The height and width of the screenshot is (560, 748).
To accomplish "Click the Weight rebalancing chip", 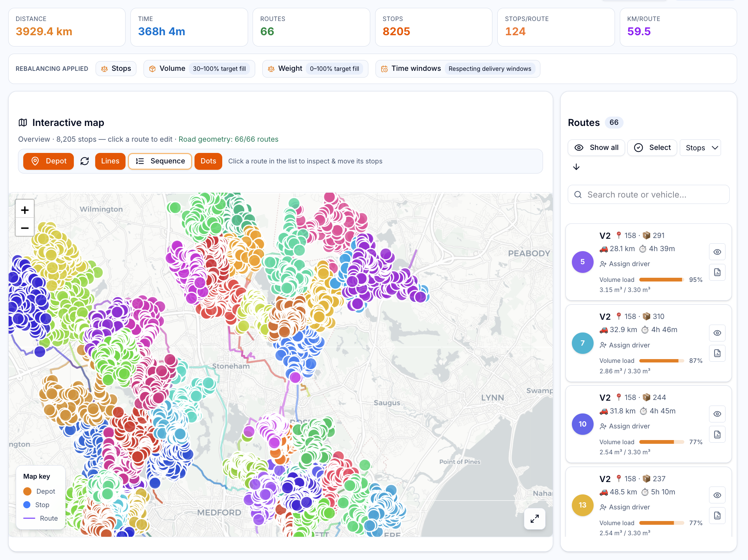I will pos(315,69).
